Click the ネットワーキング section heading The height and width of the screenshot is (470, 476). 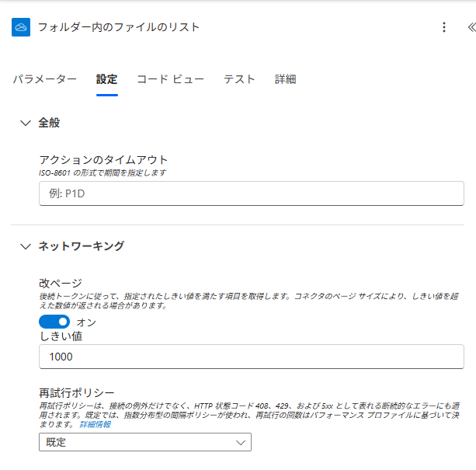82,246
